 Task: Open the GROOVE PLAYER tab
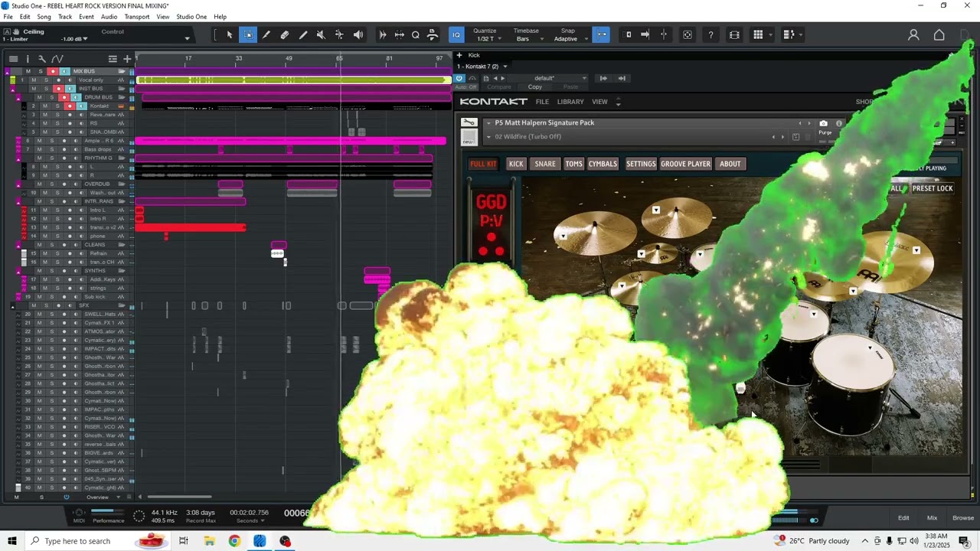click(x=685, y=164)
